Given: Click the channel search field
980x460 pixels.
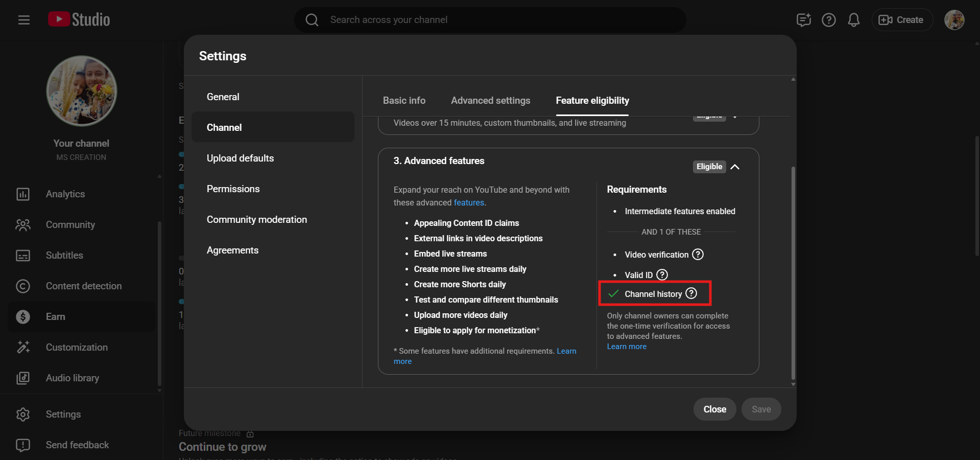Looking at the screenshot, I should (490, 20).
